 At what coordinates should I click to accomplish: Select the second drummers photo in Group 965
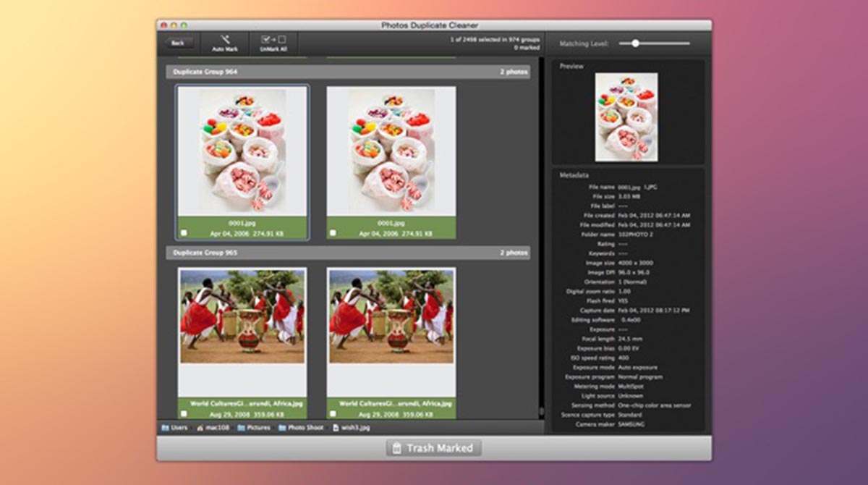pyautogui.click(x=391, y=316)
